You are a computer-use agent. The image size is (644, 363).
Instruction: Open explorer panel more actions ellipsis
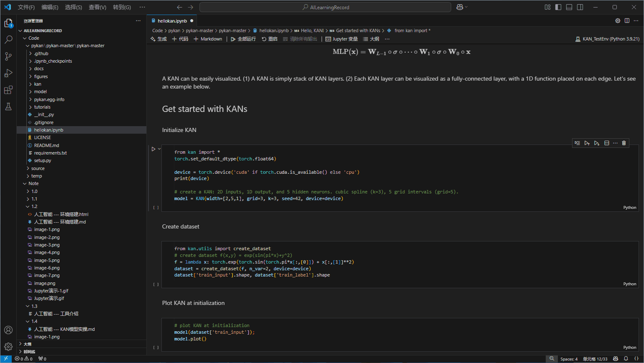coord(138,20)
